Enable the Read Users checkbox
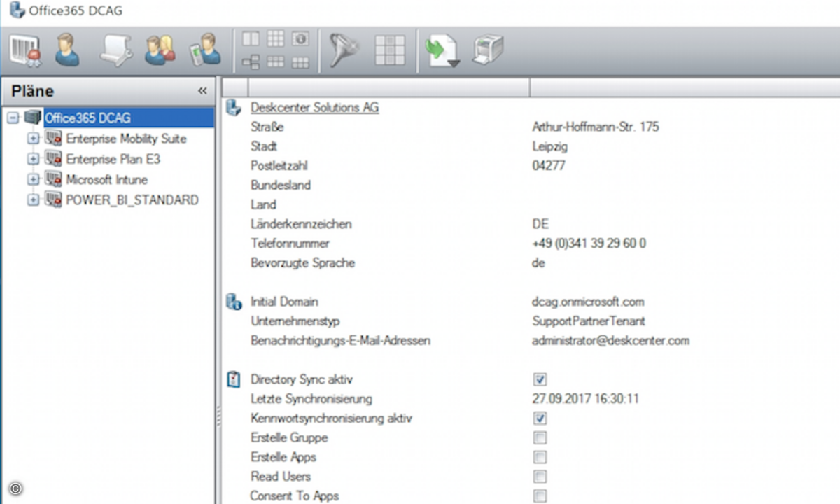This screenshot has width=840, height=504. pos(540,477)
